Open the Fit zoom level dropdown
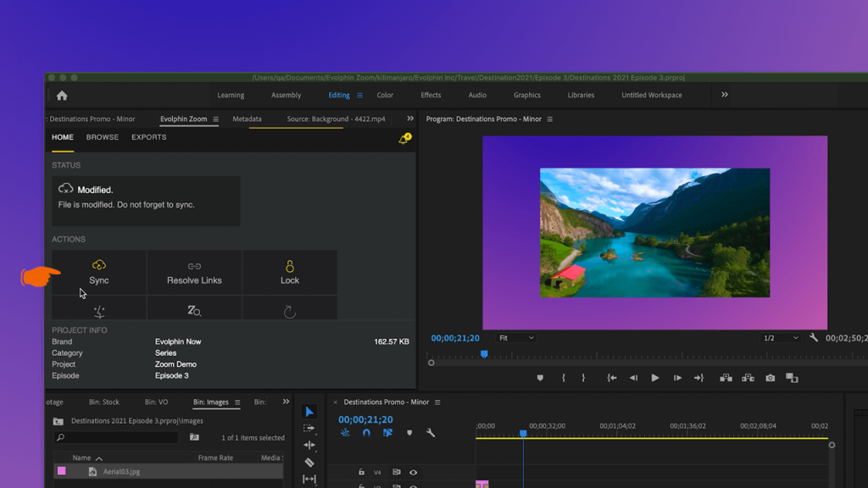Image resolution: width=868 pixels, height=488 pixels. point(515,337)
